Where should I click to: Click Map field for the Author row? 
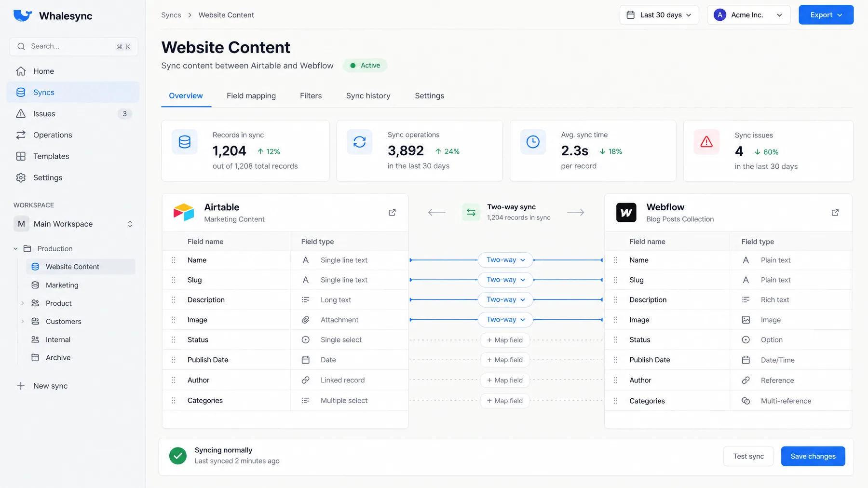tap(505, 380)
